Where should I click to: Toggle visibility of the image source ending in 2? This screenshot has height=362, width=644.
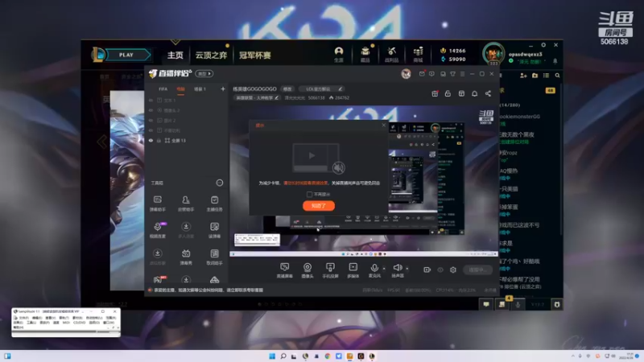coord(151,120)
